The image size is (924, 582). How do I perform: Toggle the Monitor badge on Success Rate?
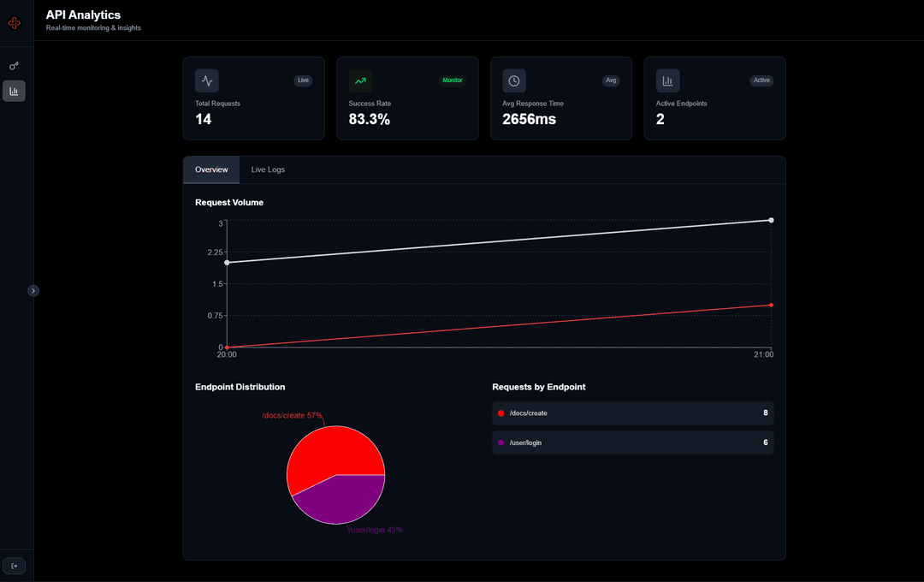pyautogui.click(x=452, y=80)
